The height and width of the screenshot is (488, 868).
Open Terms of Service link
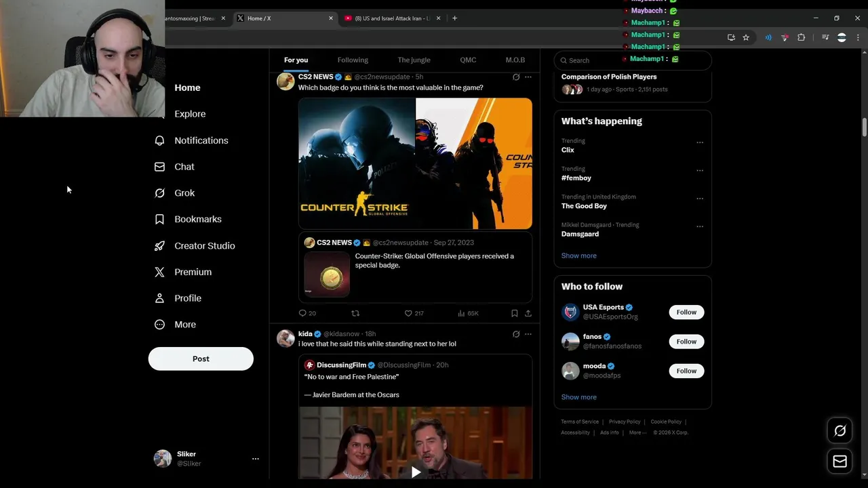tap(580, 422)
